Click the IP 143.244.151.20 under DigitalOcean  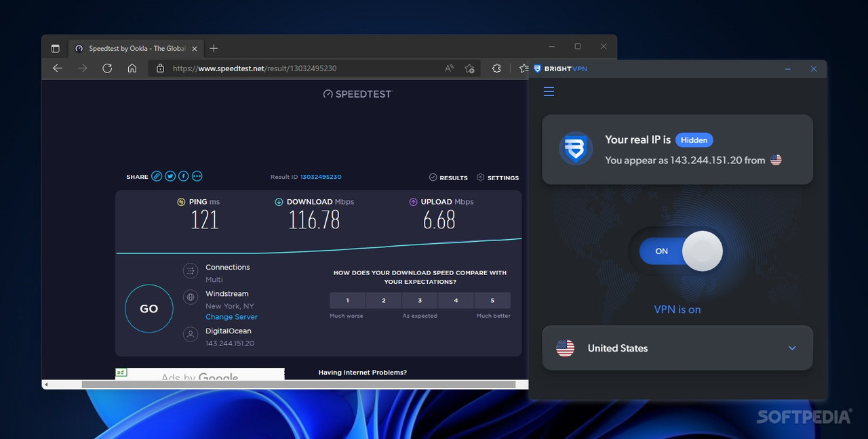coord(230,343)
